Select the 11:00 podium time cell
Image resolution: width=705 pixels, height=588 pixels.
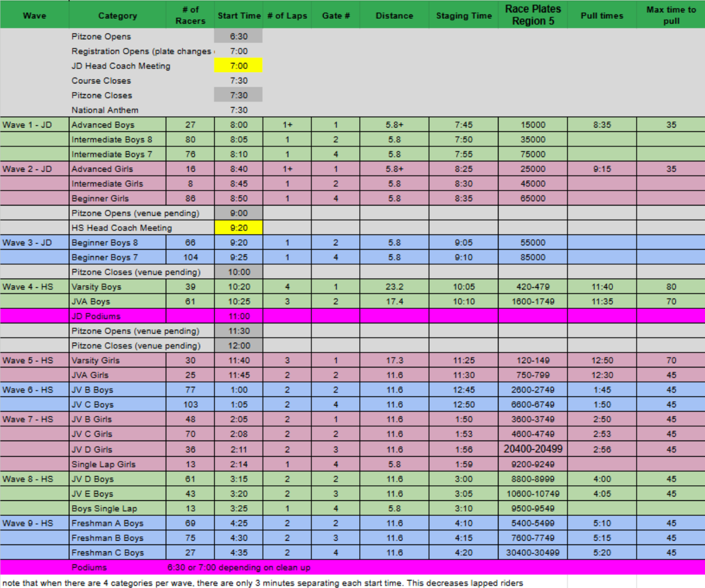click(239, 316)
